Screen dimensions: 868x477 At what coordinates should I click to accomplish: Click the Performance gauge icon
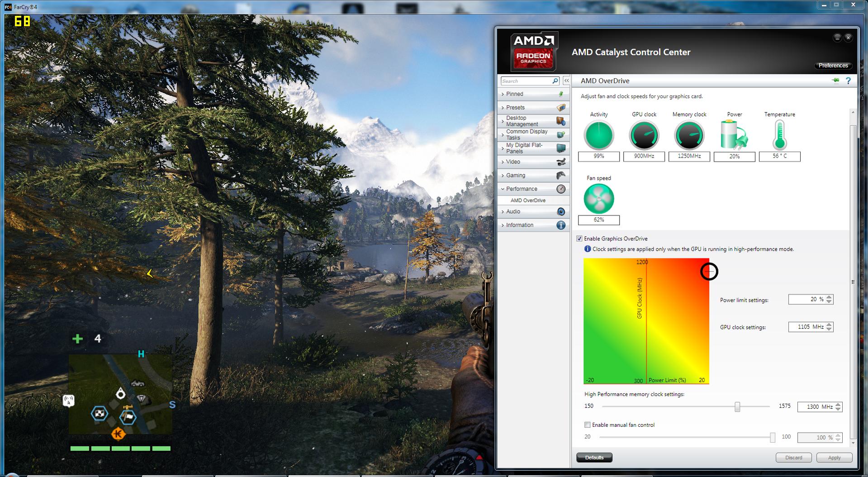[561, 189]
